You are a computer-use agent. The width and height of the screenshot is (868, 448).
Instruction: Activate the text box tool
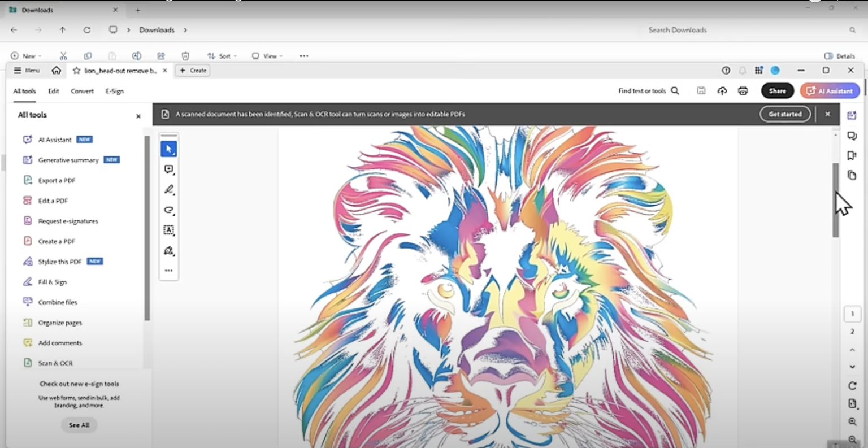168,230
